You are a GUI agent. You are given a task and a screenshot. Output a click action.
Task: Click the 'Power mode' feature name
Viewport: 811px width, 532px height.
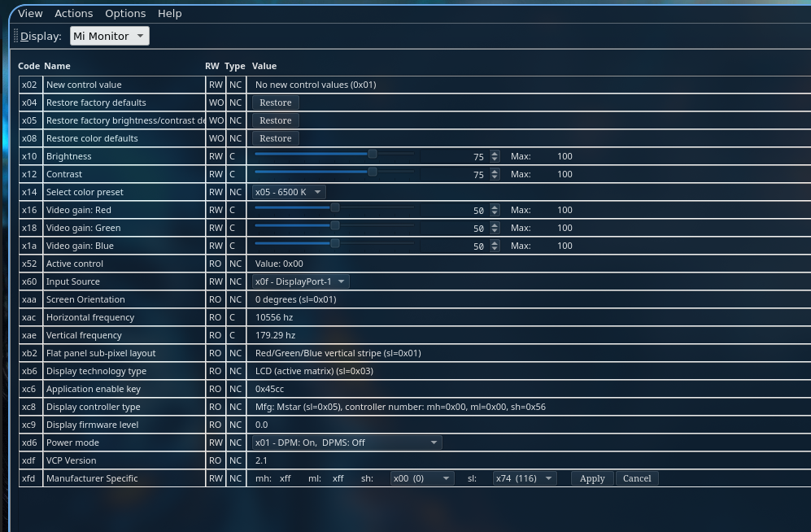click(x=72, y=443)
